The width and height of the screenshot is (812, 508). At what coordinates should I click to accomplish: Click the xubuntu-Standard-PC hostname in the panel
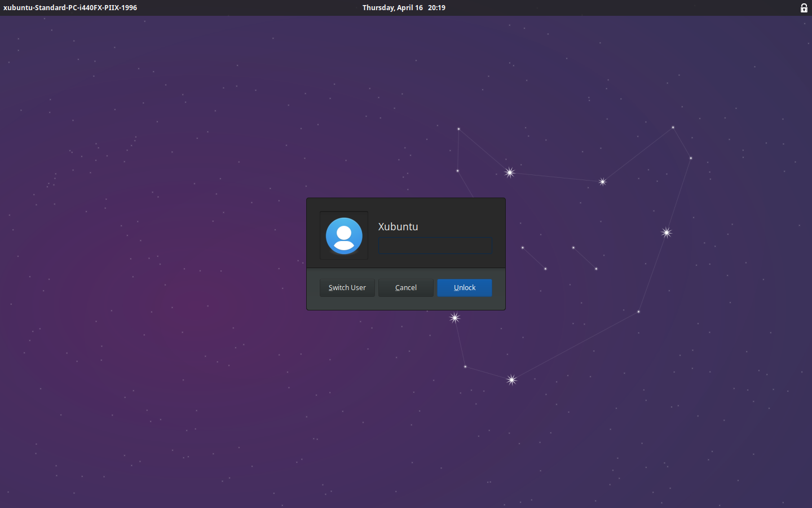point(70,8)
